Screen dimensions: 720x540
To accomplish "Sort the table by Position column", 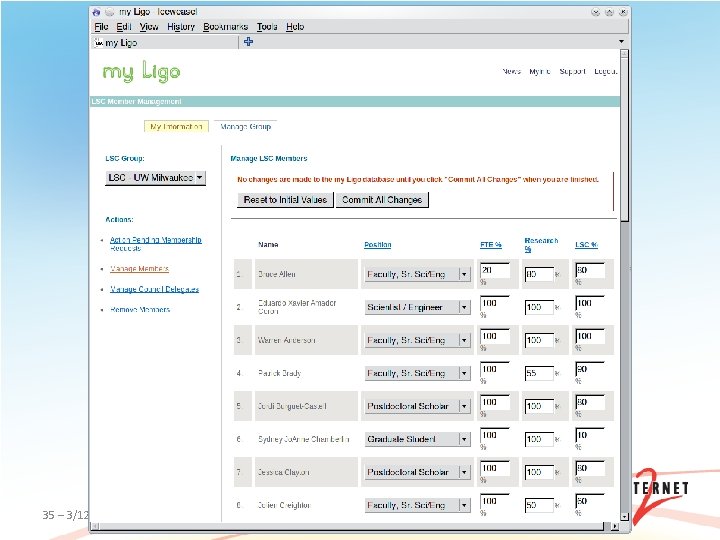I will 377,245.
